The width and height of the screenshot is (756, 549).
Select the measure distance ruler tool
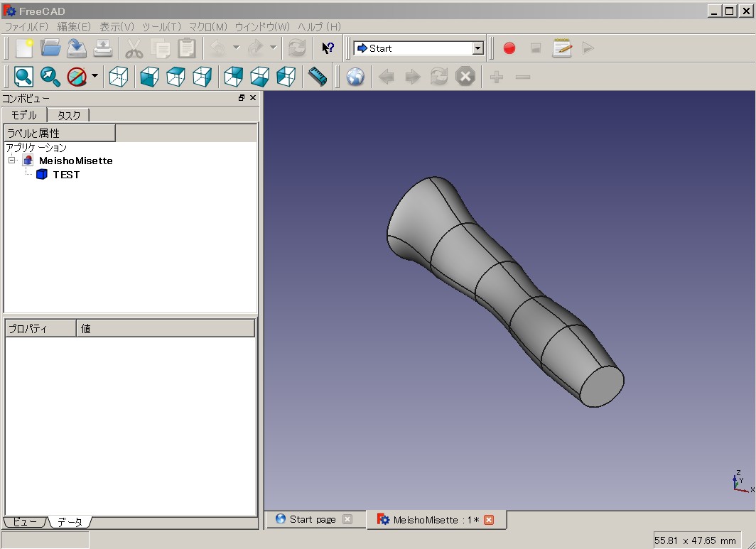point(317,77)
